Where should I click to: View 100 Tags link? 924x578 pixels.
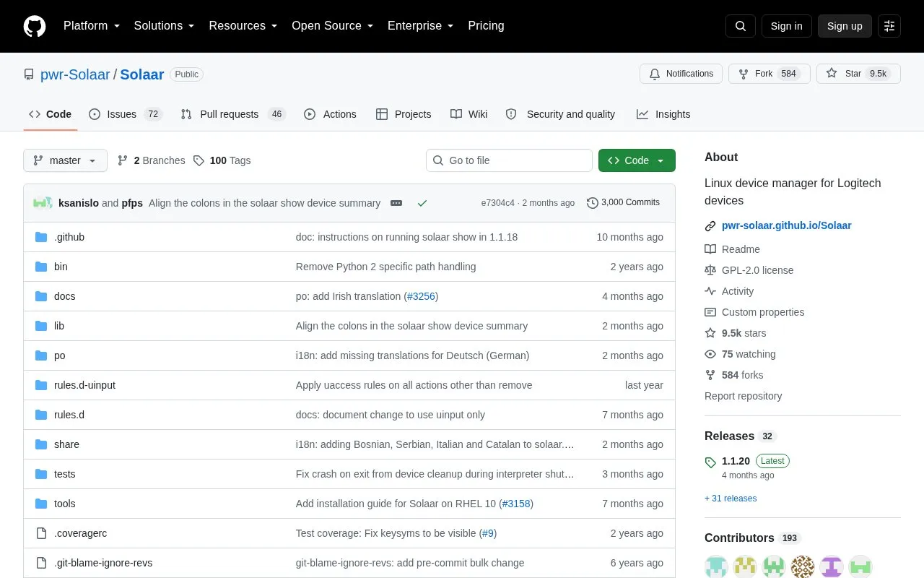point(222,160)
